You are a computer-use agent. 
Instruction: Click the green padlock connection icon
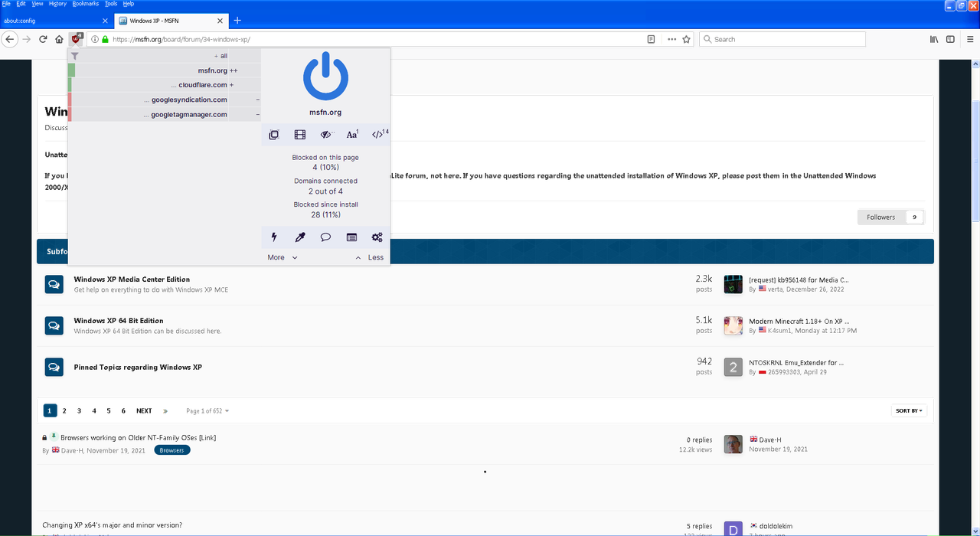105,39
